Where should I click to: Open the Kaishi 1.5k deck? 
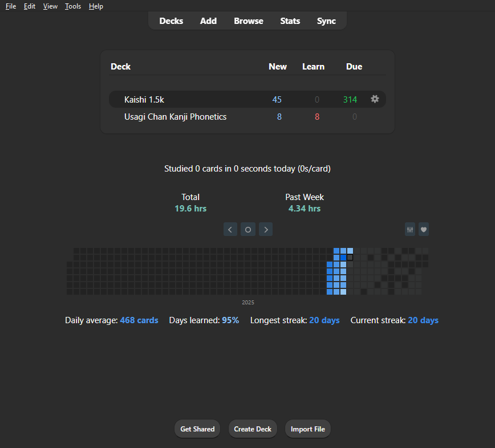(x=144, y=99)
